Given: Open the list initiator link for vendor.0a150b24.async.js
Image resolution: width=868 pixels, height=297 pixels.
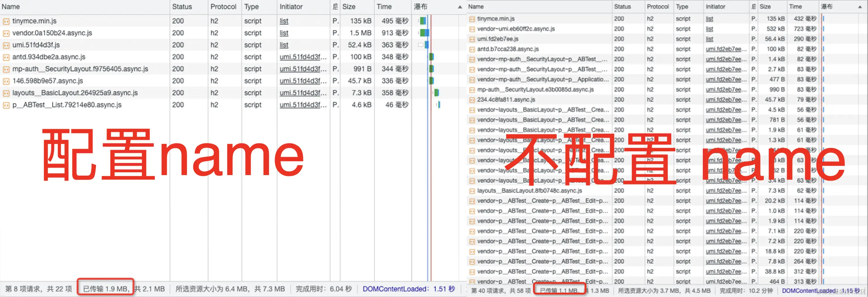Looking at the screenshot, I should [x=284, y=33].
